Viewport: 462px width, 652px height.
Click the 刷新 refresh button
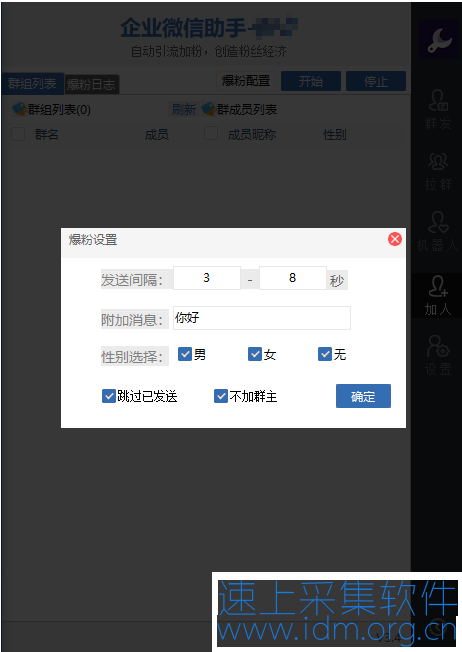(x=184, y=109)
